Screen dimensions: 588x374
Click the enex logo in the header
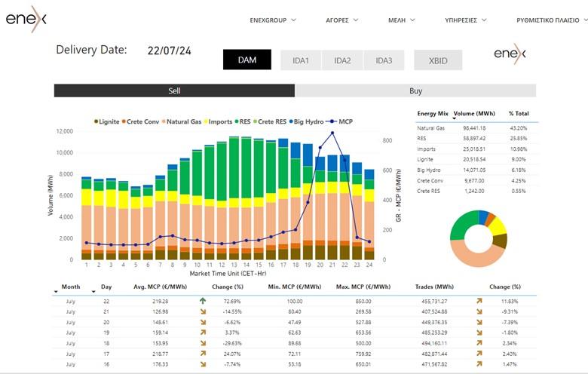click(x=26, y=19)
